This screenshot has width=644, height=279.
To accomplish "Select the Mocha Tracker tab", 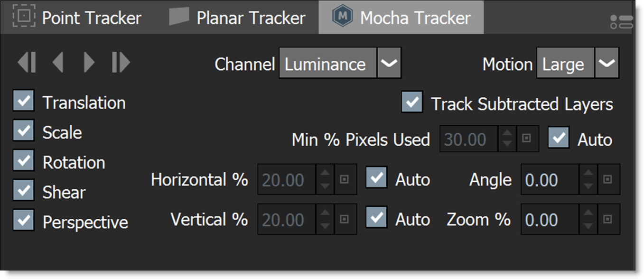I will click(x=401, y=18).
